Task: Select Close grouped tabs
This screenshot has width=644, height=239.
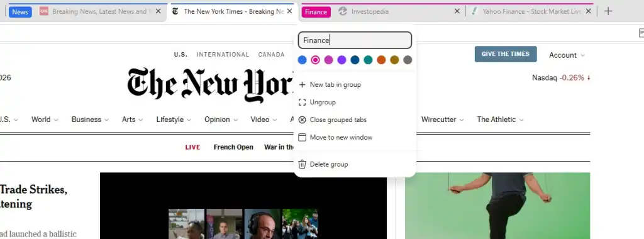Action: click(x=355, y=120)
